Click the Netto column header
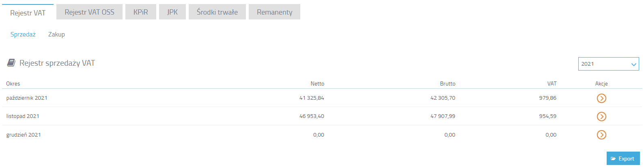The image size is (644, 167). 317,83
